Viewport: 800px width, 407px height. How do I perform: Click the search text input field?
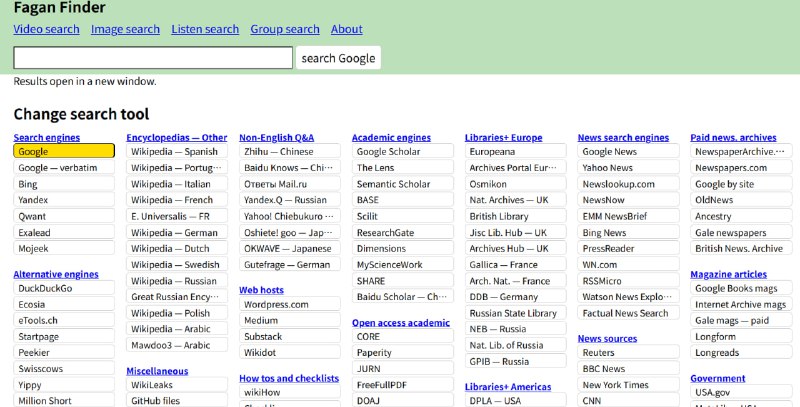(x=153, y=58)
